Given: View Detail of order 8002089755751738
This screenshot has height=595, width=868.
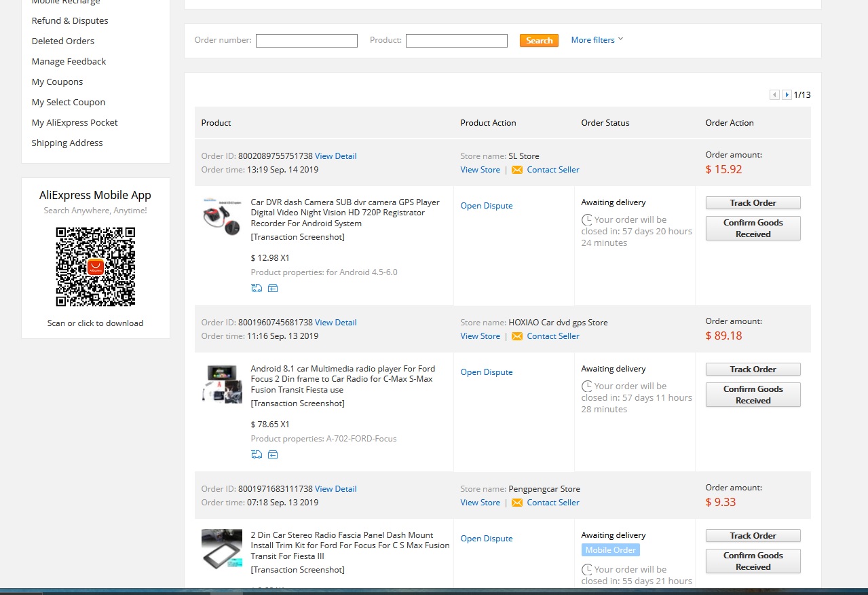Looking at the screenshot, I should 335,156.
